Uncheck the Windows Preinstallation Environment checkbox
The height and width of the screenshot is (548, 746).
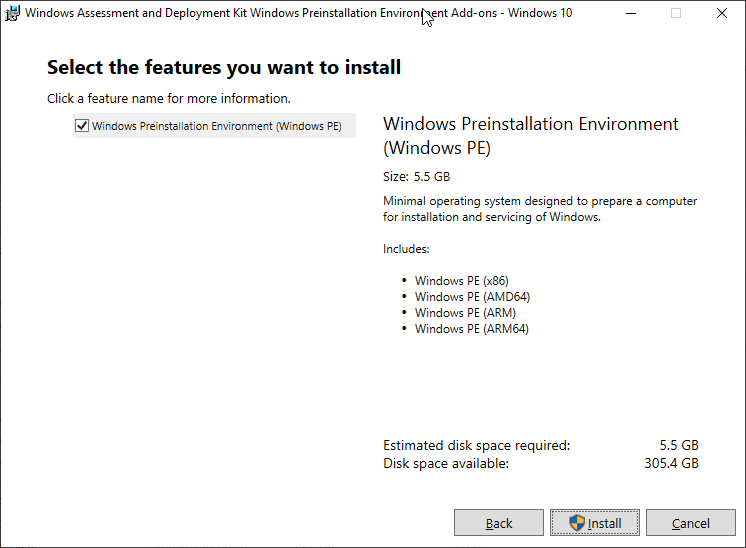point(81,126)
